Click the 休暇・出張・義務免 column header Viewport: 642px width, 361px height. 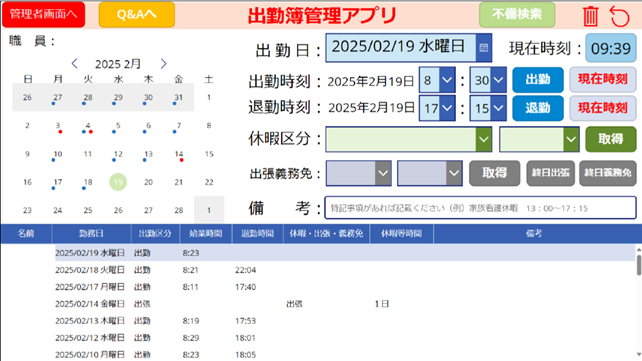point(326,234)
